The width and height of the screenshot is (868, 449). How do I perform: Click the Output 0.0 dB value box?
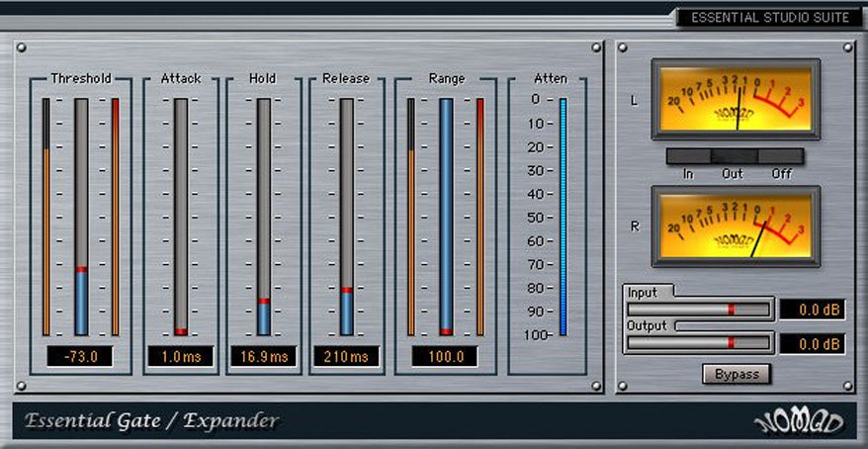(812, 344)
